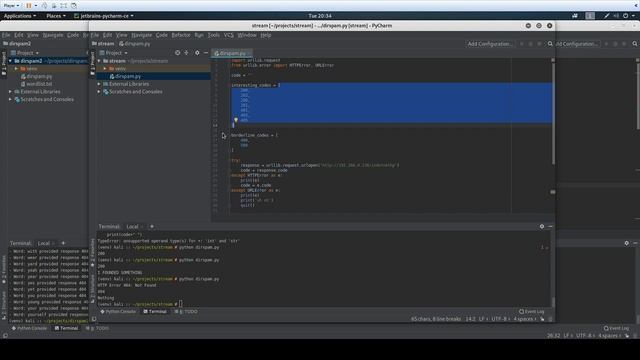This screenshot has width=640, height=360.
Task: Click the workspace switcher in top panel
Action: 590,16
